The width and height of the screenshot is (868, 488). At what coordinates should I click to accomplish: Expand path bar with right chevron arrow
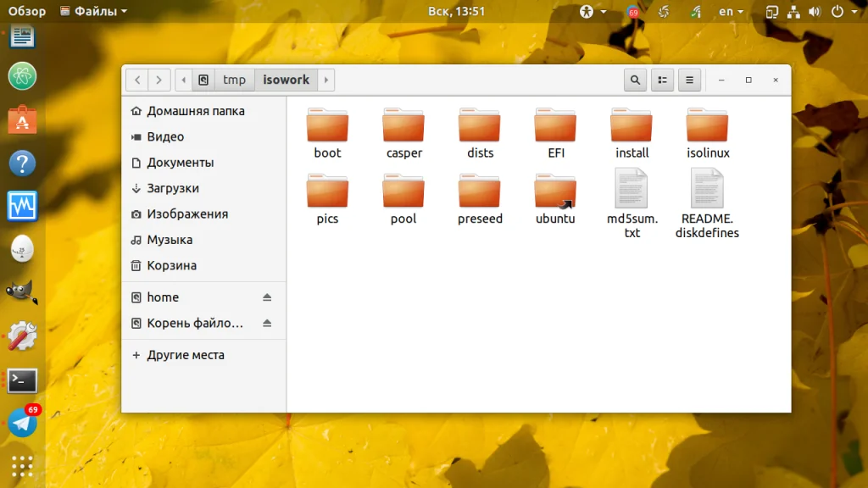click(x=326, y=80)
